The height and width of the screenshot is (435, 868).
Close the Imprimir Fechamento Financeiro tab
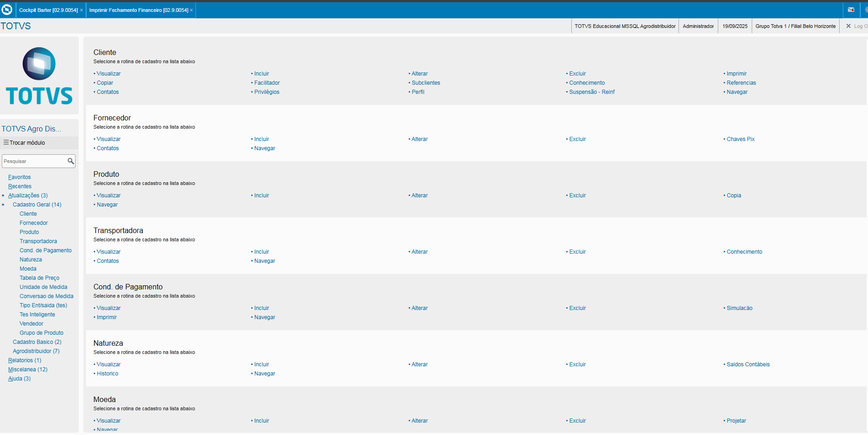[x=191, y=10]
